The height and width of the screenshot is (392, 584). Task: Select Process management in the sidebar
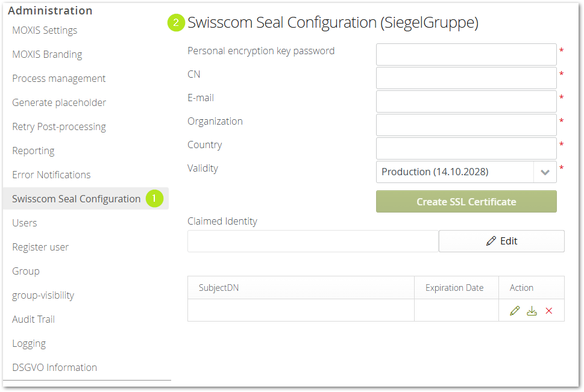coord(58,78)
